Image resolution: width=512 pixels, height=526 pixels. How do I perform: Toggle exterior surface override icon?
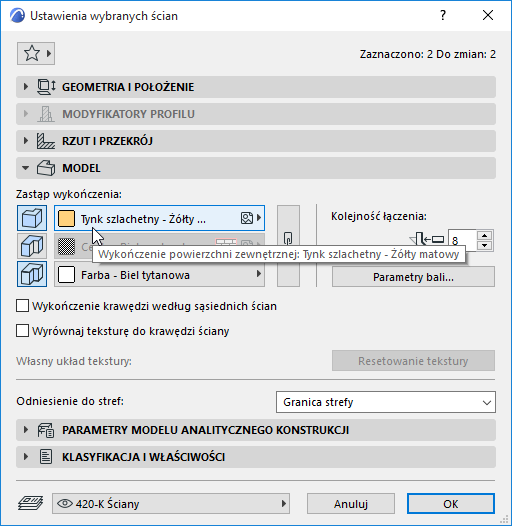point(32,218)
